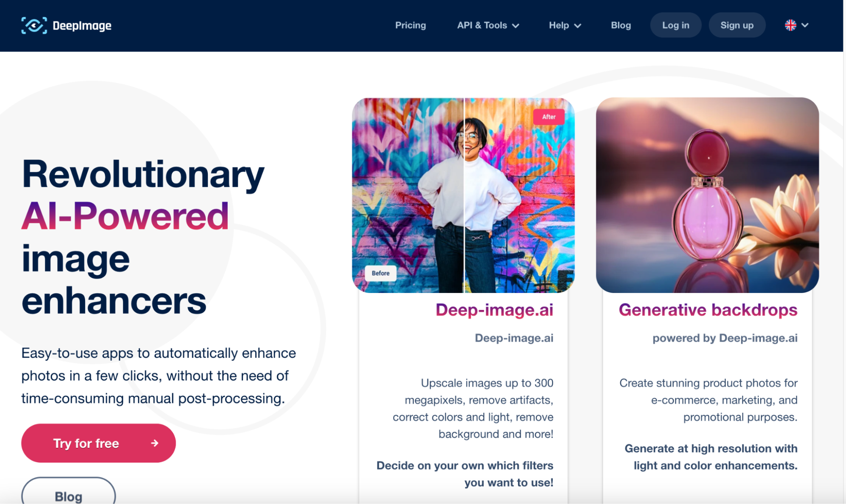
Task: Go to Blog in the top navigation
Action: point(620,25)
